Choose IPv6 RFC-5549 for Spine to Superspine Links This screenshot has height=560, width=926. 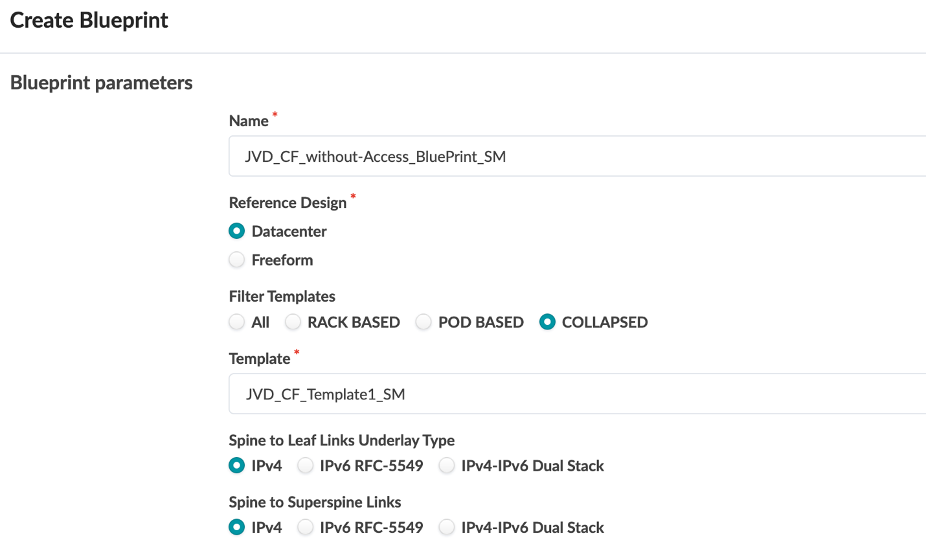coord(305,527)
